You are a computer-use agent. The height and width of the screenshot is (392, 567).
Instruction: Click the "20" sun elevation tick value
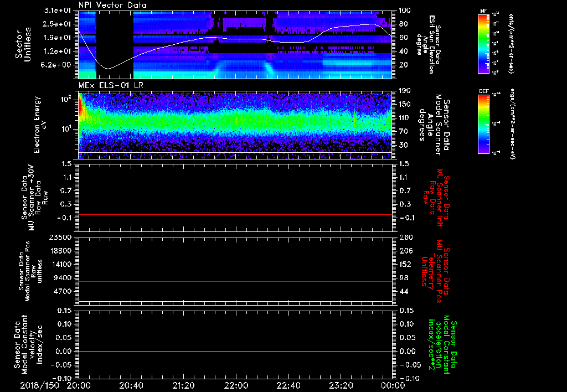[x=403, y=65]
